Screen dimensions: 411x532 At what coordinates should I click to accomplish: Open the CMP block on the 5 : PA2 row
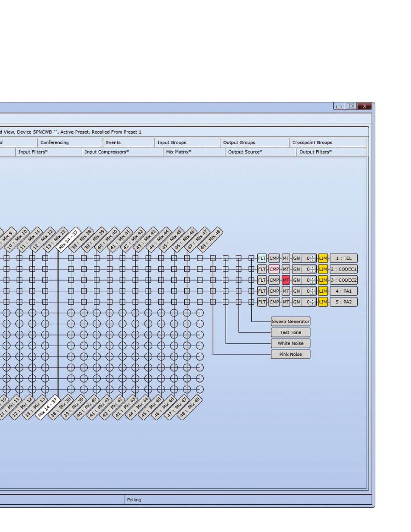coord(274,302)
